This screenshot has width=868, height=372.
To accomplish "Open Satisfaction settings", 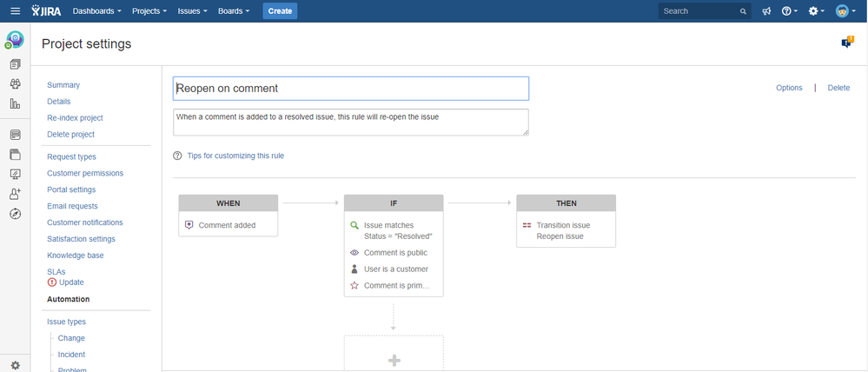I will (x=81, y=239).
